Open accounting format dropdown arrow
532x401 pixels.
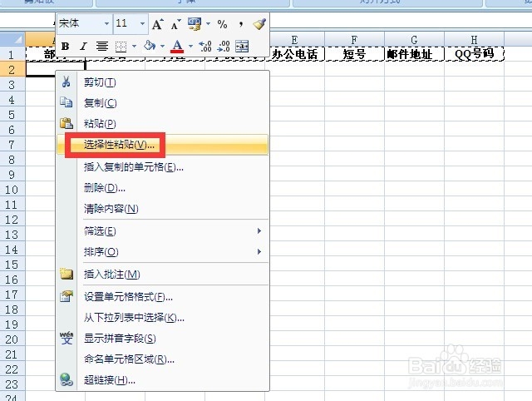click(x=208, y=24)
